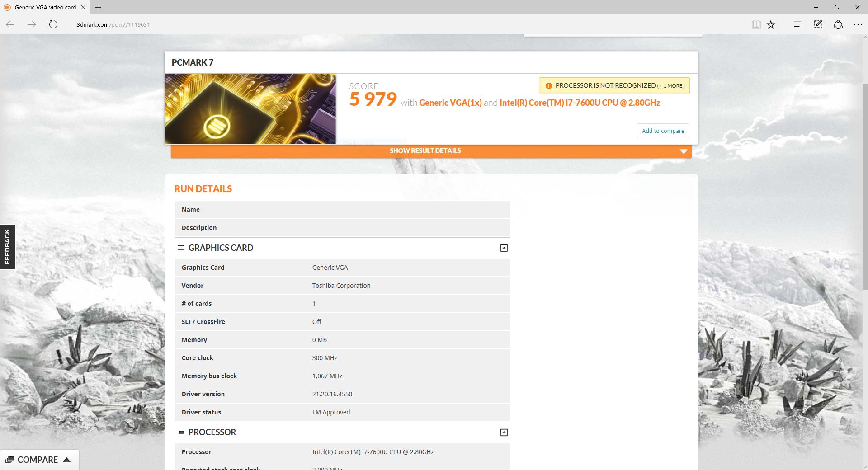The width and height of the screenshot is (868, 470).
Task: Click the Graphics Card section monitor icon
Action: point(181,248)
